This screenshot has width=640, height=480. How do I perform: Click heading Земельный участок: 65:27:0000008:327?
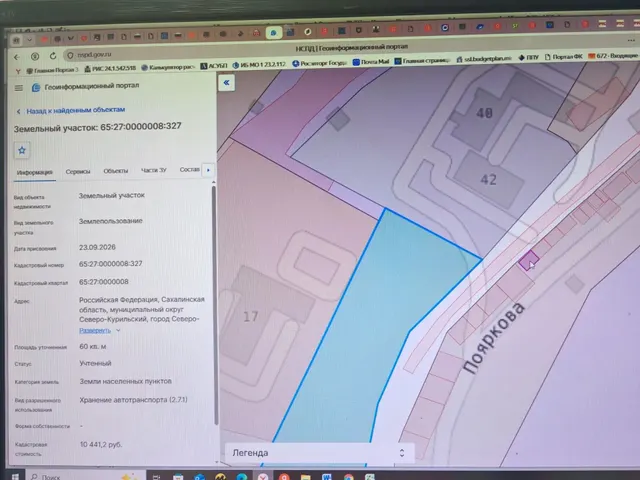[98, 127]
